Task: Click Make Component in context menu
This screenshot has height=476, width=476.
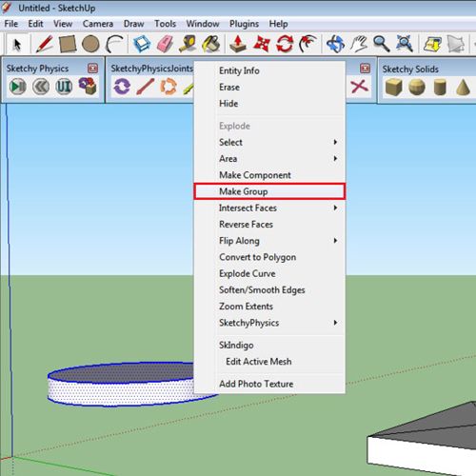Action: coord(269,175)
